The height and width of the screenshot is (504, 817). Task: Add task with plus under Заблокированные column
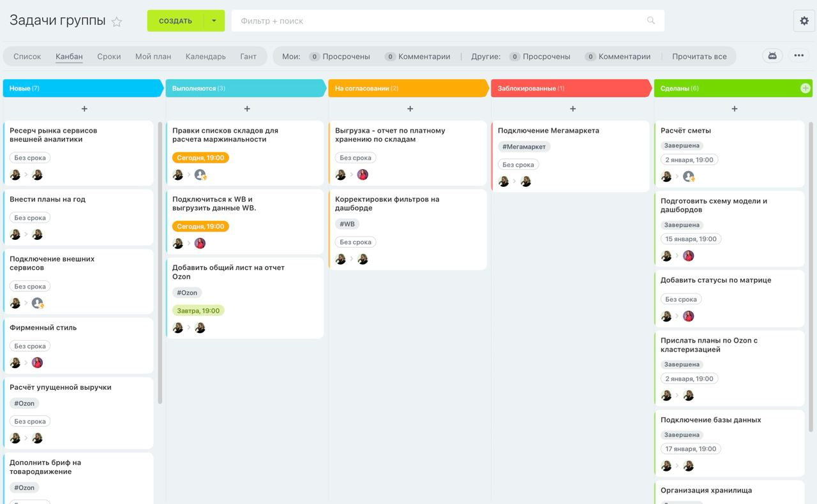click(573, 109)
